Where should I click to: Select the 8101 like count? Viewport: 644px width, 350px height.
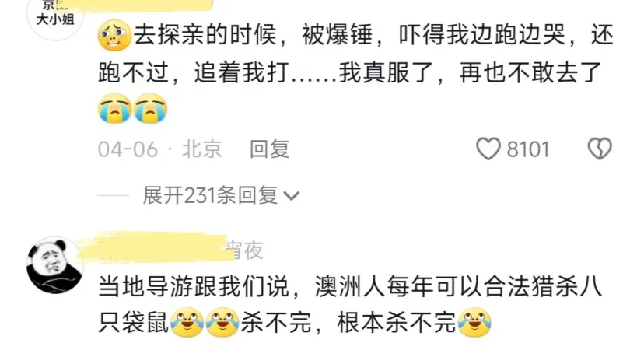click(528, 149)
